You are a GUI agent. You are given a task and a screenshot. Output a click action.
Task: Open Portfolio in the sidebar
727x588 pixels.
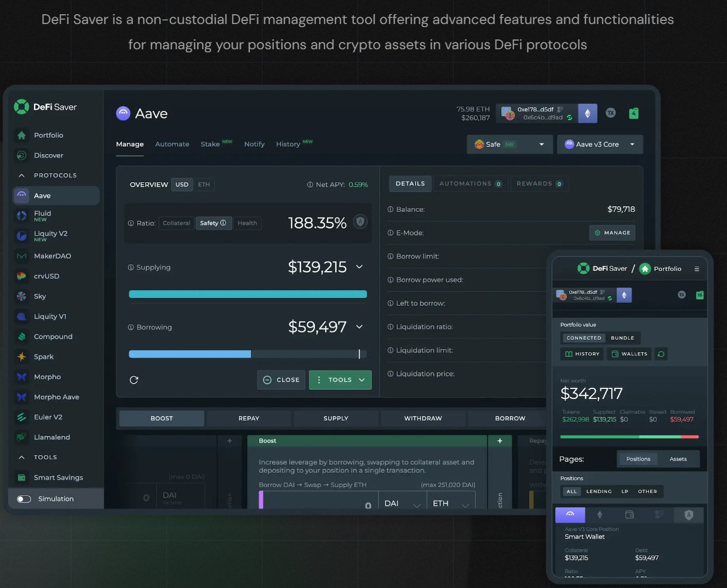coord(48,135)
